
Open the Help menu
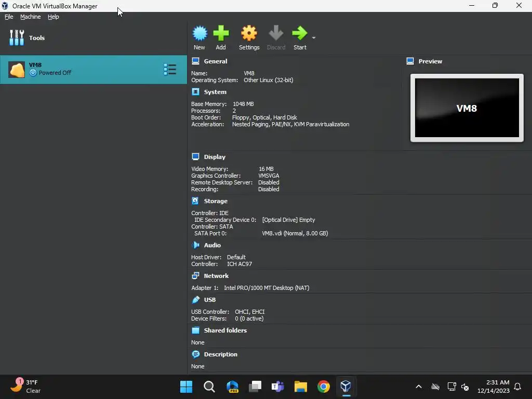53,17
